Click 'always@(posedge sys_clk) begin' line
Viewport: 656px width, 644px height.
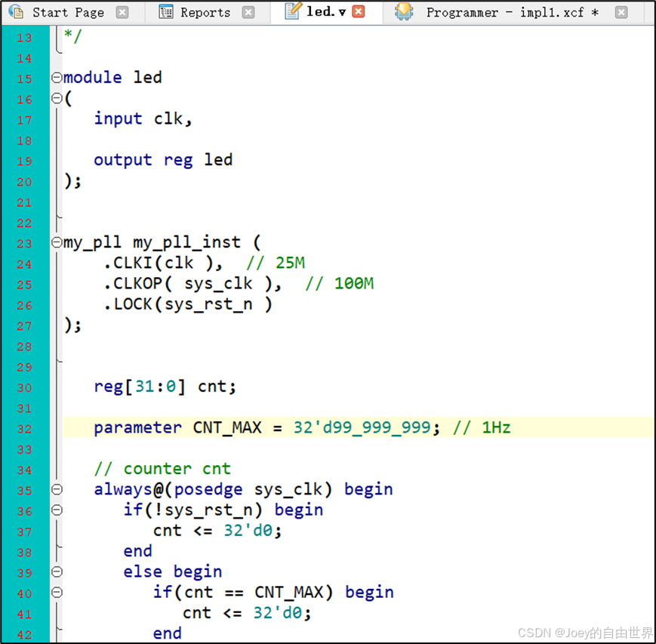244,489
